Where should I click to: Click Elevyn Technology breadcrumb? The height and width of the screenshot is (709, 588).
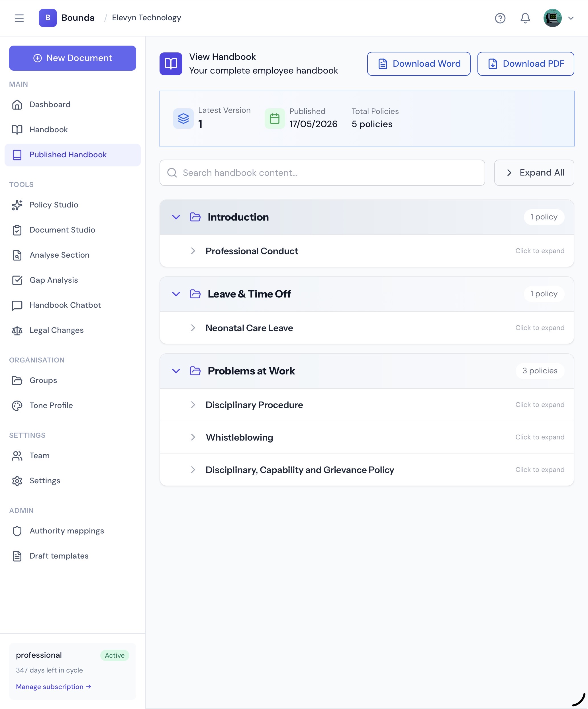click(x=146, y=18)
